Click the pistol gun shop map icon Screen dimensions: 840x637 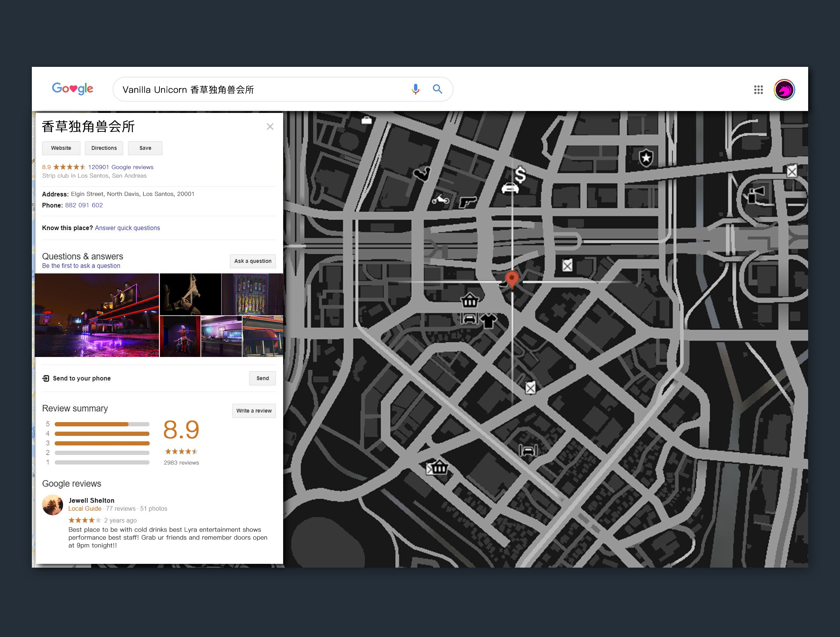click(468, 202)
